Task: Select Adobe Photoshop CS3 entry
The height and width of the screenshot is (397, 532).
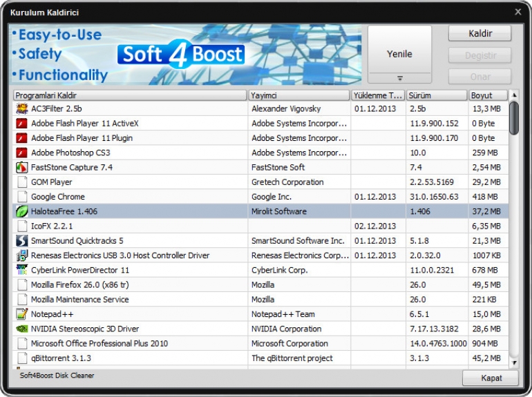Action: [x=70, y=153]
